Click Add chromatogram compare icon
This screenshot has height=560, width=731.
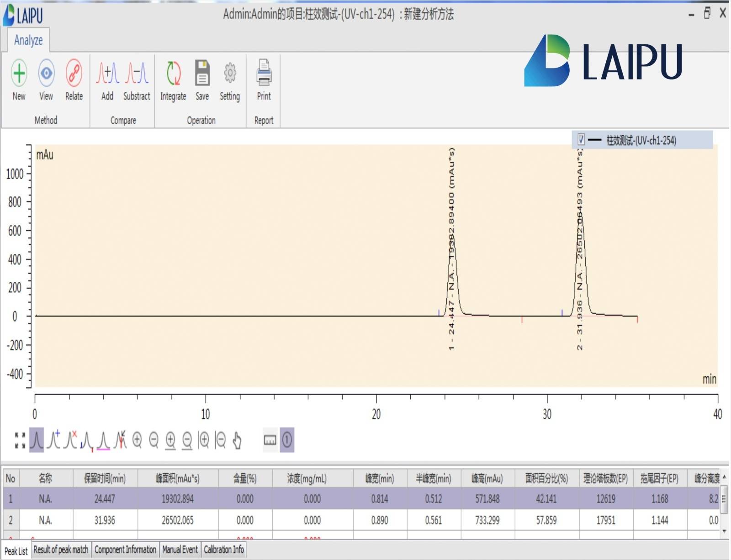pos(107,73)
